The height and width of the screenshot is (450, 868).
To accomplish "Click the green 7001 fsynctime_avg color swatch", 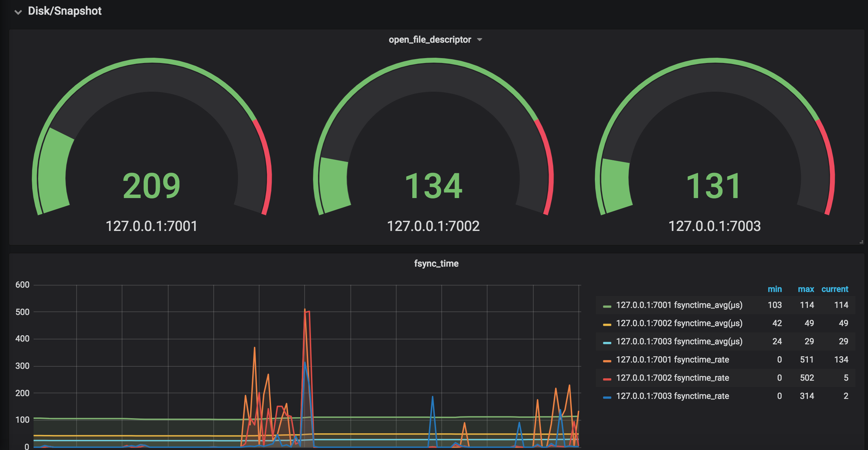I will pyautogui.click(x=607, y=306).
